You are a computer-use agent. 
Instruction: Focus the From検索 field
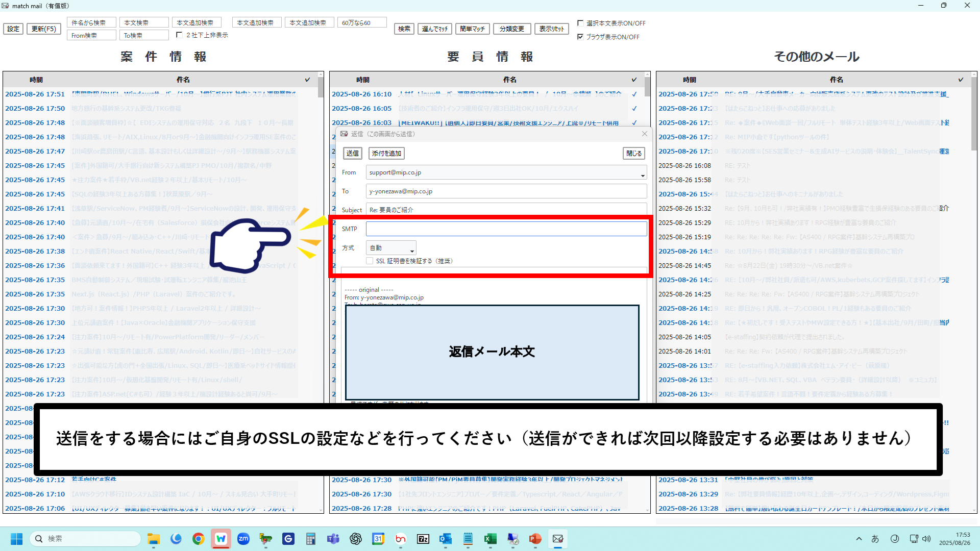tap(91, 35)
